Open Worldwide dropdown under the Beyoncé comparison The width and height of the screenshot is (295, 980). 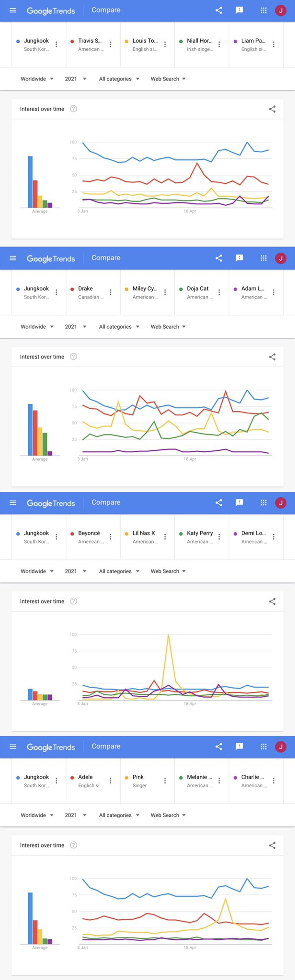click(x=37, y=571)
